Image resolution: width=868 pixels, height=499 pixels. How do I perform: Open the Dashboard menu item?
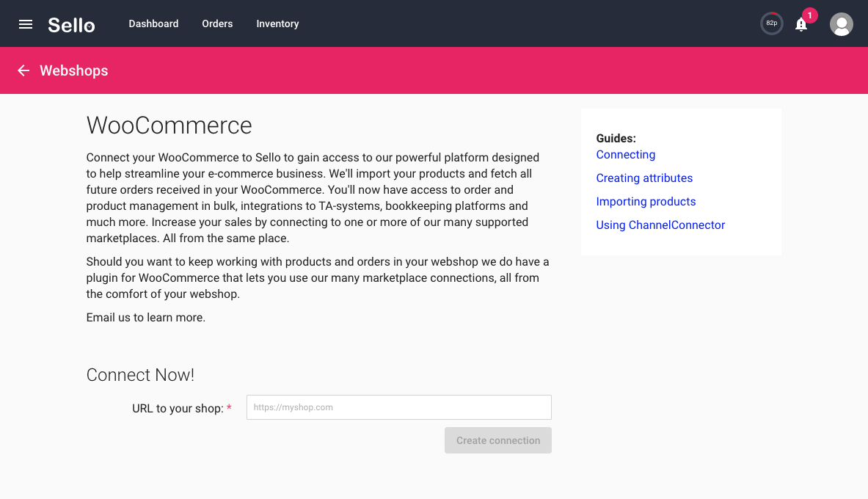click(x=153, y=23)
